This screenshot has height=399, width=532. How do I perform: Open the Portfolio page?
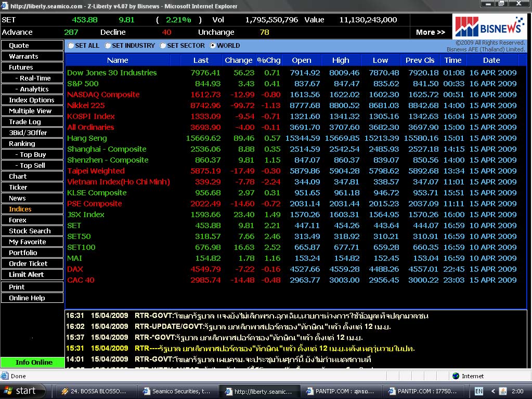coord(32,252)
